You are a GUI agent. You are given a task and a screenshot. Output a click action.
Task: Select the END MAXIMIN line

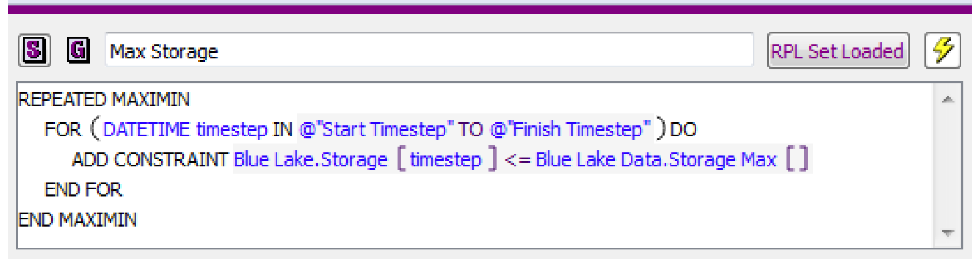click(77, 219)
